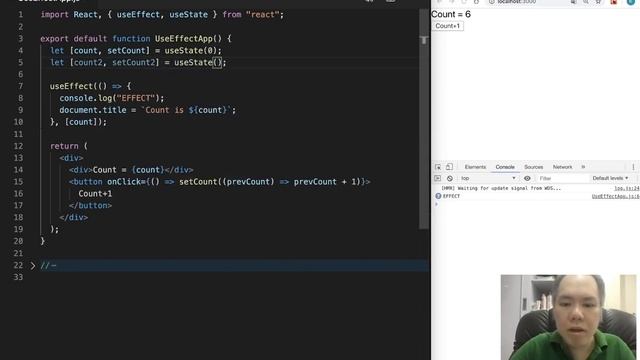This screenshot has width=640, height=360.
Task: Click the 'Count = 6' text in page
Action: (451, 14)
